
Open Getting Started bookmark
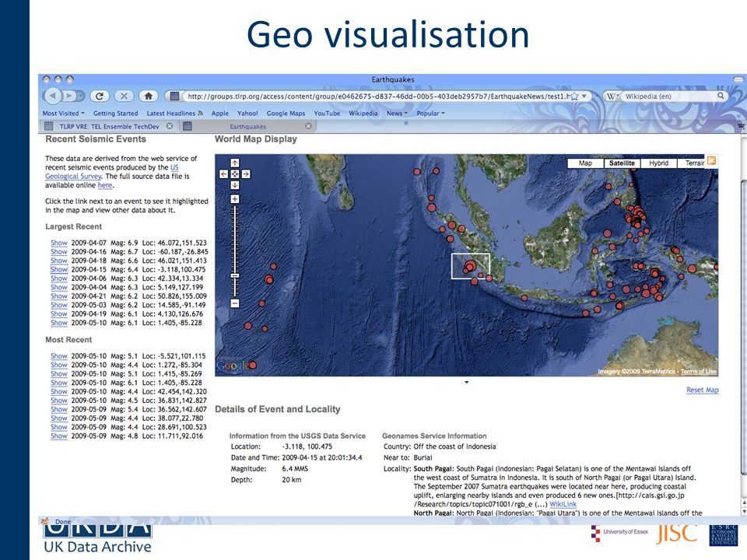click(x=115, y=114)
